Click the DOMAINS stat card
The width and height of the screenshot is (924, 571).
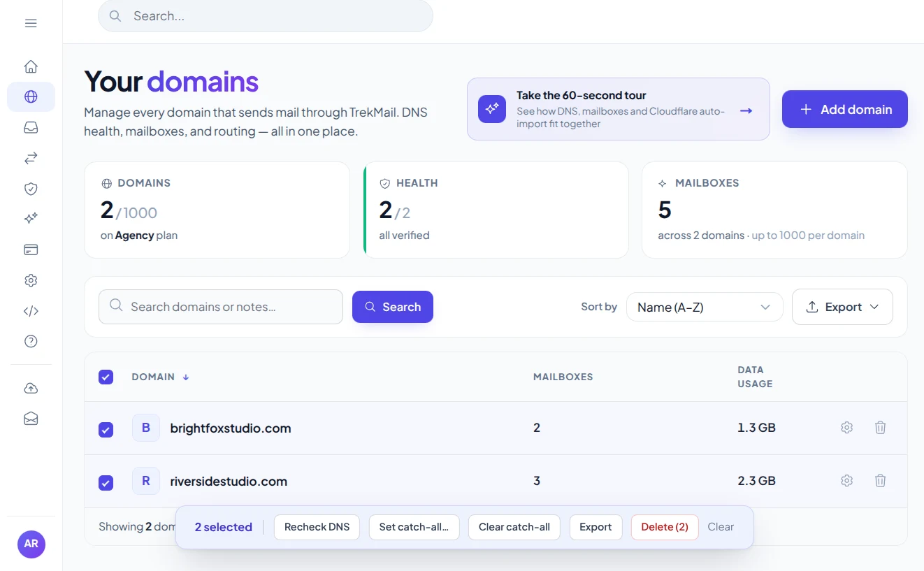(217, 210)
